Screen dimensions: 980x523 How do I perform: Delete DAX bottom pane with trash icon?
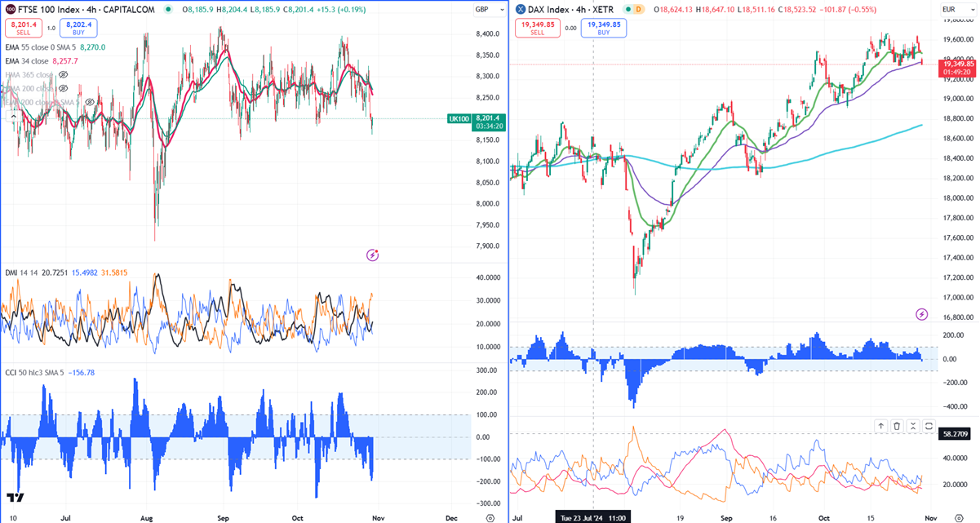click(x=897, y=426)
